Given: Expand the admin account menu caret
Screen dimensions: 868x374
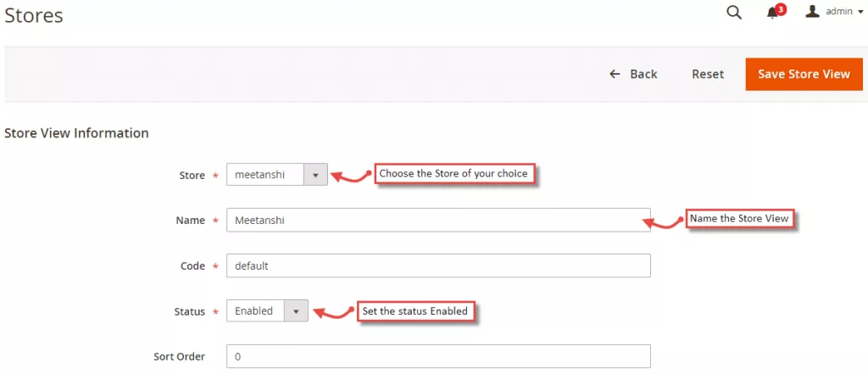Looking at the screenshot, I should pos(860,13).
